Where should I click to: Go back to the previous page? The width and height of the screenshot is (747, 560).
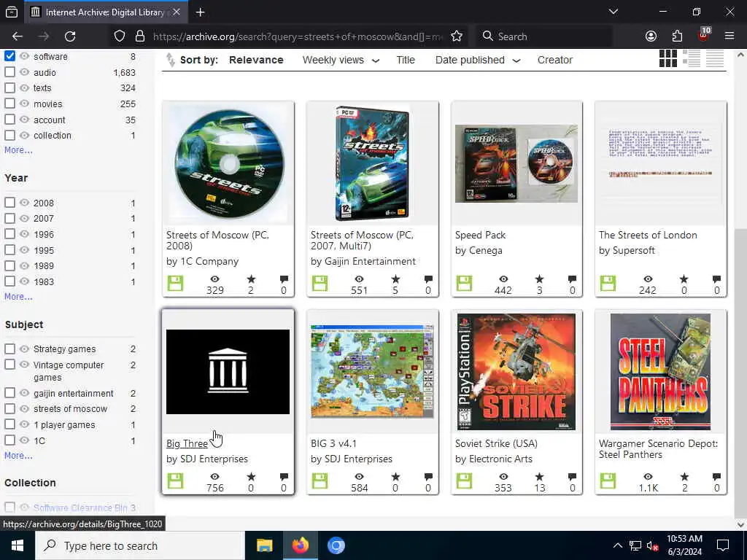click(x=18, y=36)
